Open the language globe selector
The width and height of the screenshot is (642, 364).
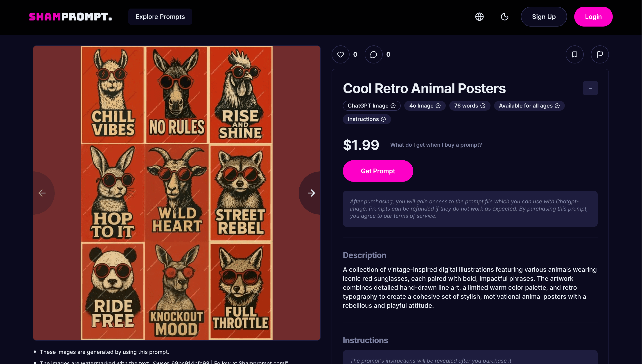click(479, 17)
